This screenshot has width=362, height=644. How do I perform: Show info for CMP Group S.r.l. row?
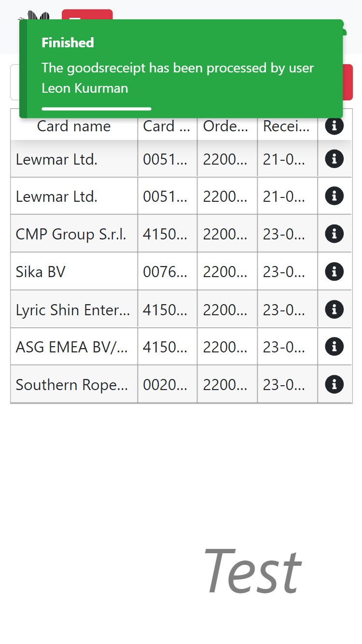pyautogui.click(x=334, y=234)
